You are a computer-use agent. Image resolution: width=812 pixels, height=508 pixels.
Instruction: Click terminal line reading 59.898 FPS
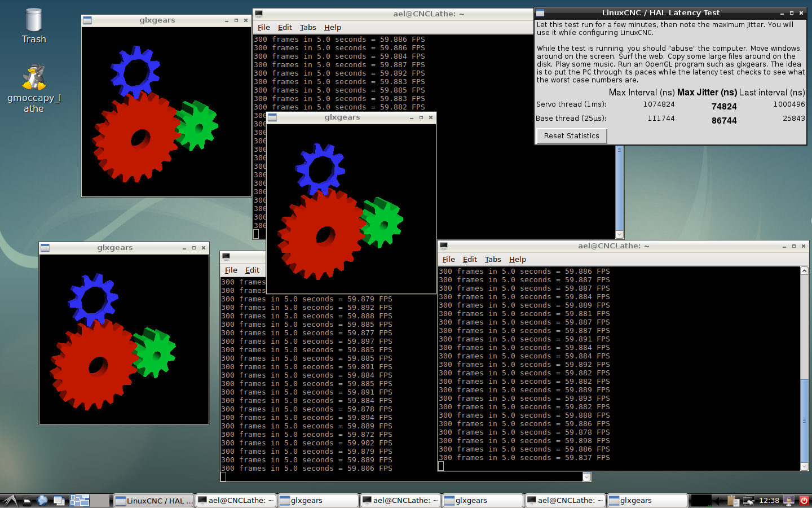(x=524, y=441)
